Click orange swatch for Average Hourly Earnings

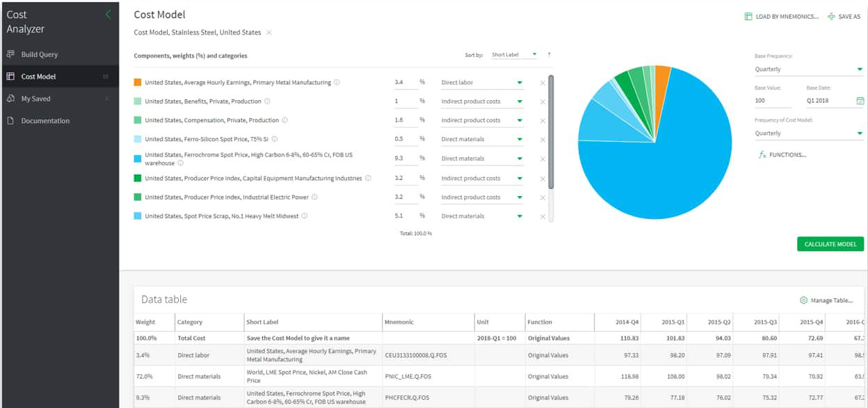(x=138, y=82)
